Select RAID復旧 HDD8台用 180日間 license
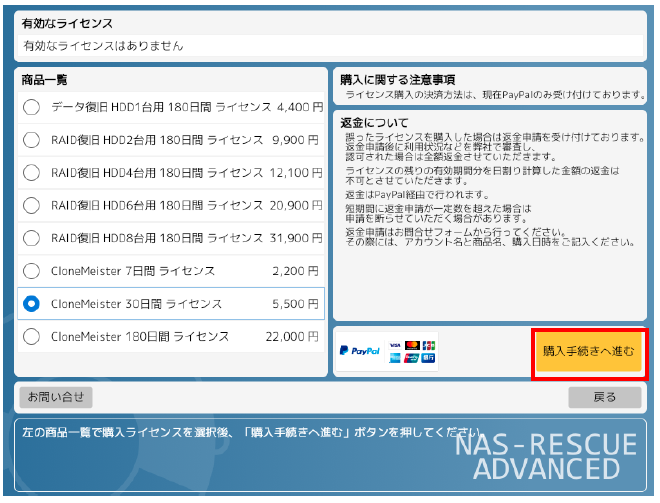This screenshot has width=660, height=503. click(32, 238)
